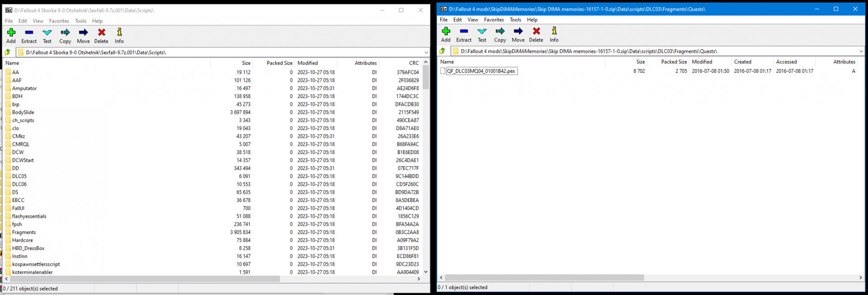
Task: Expand left window address path dropdown
Action: click(426, 52)
